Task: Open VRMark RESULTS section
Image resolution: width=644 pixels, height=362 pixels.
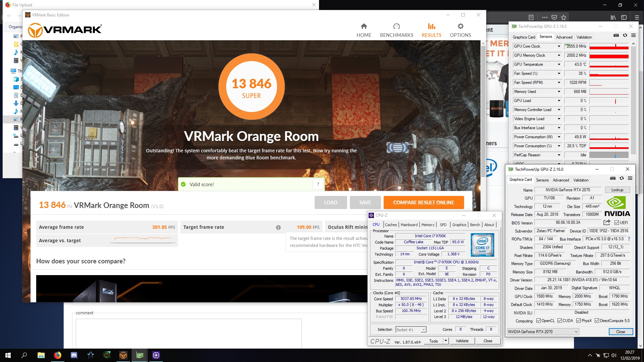Action: [431, 30]
